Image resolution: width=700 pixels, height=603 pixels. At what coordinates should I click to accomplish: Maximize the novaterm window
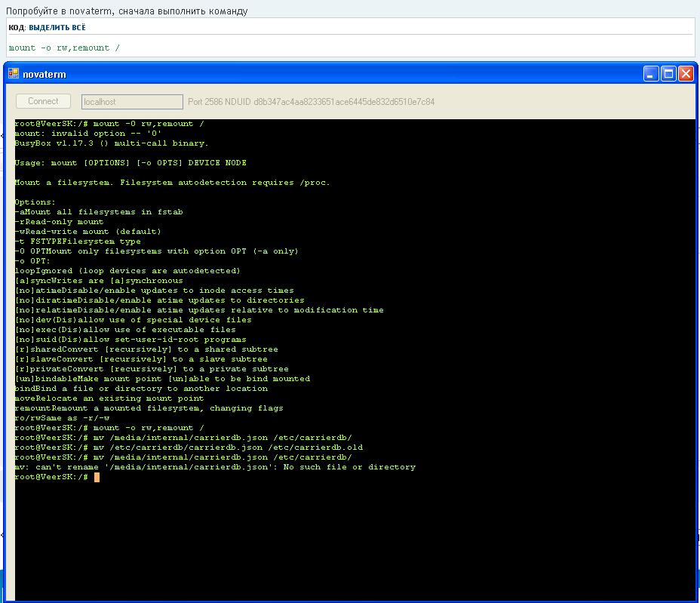(x=668, y=73)
